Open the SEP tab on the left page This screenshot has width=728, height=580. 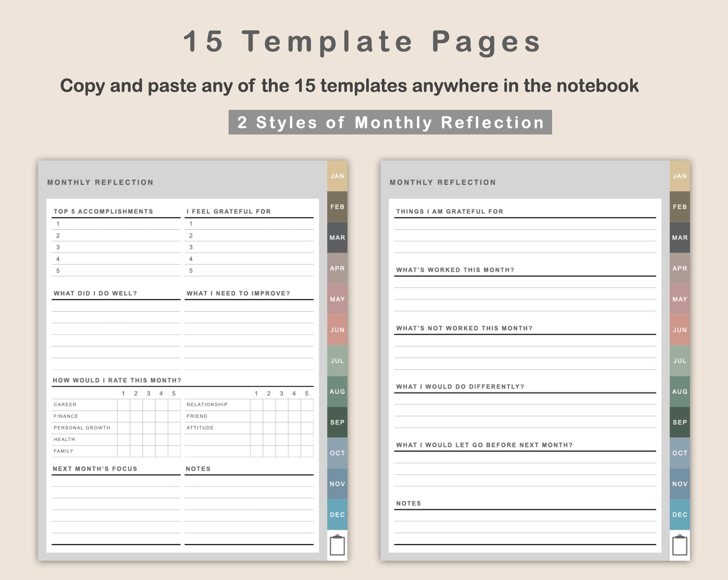337,422
